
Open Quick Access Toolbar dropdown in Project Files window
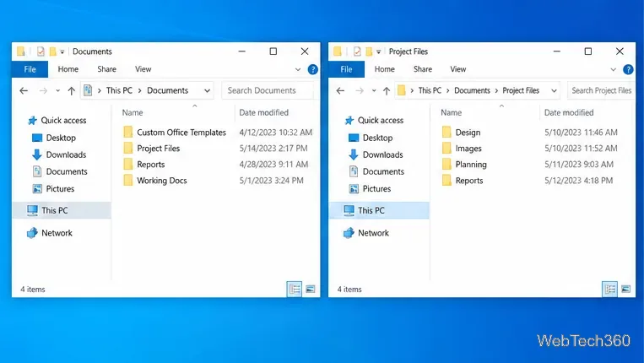point(378,51)
